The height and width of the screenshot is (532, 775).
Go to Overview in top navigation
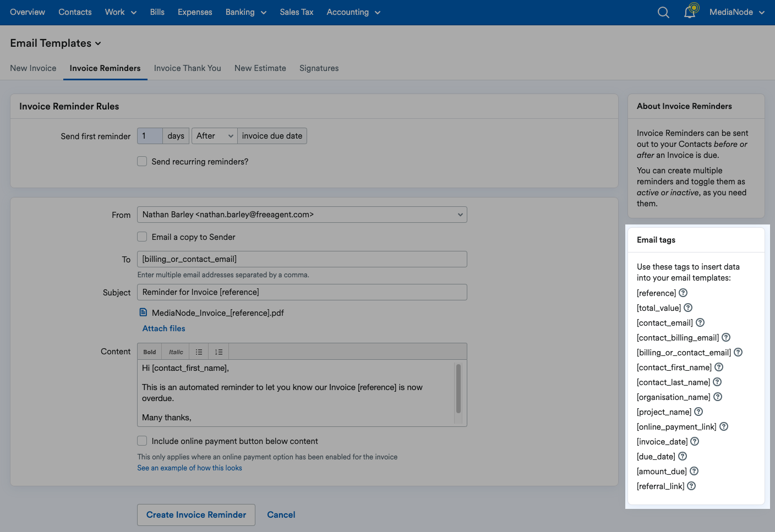[28, 12]
